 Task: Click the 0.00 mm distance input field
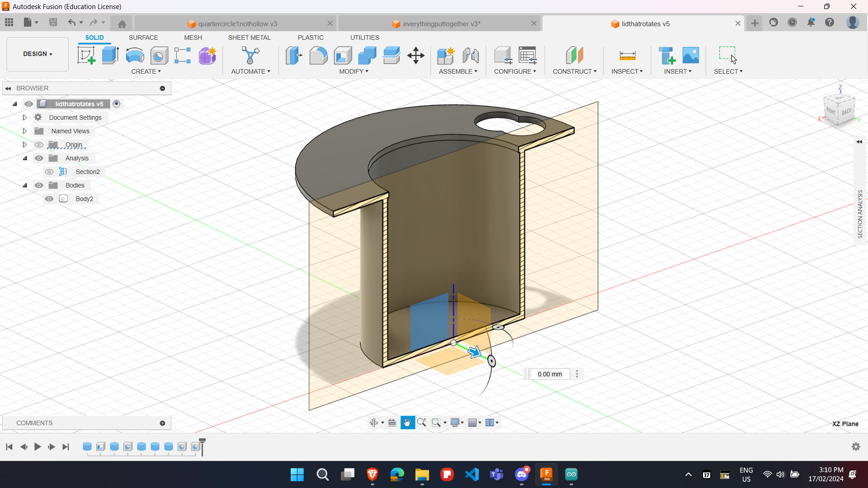[x=550, y=374]
